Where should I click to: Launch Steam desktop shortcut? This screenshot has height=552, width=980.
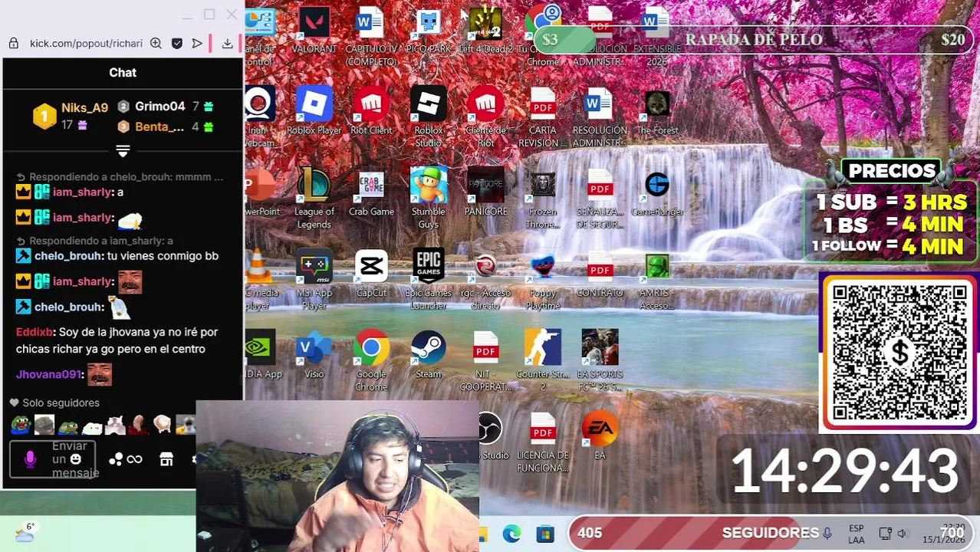pyautogui.click(x=429, y=356)
